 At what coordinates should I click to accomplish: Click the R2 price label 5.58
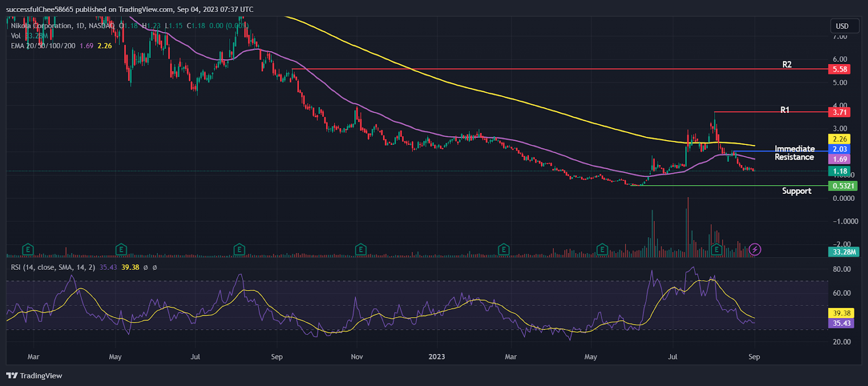click(840, 69)
